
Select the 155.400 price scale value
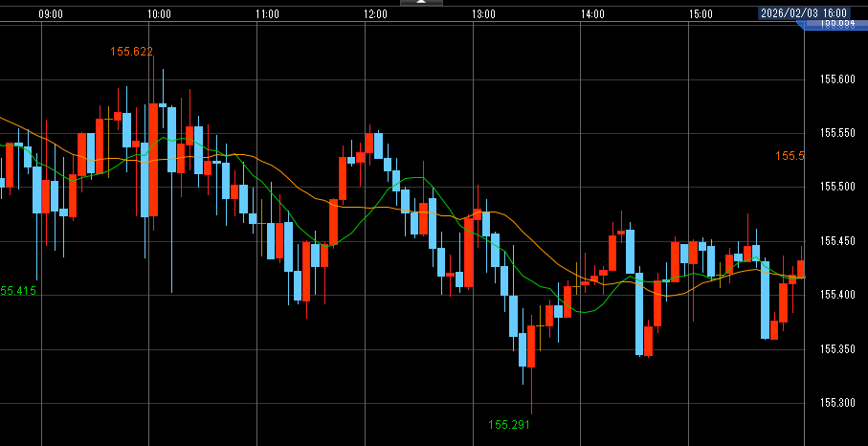[x=837, y=295]
